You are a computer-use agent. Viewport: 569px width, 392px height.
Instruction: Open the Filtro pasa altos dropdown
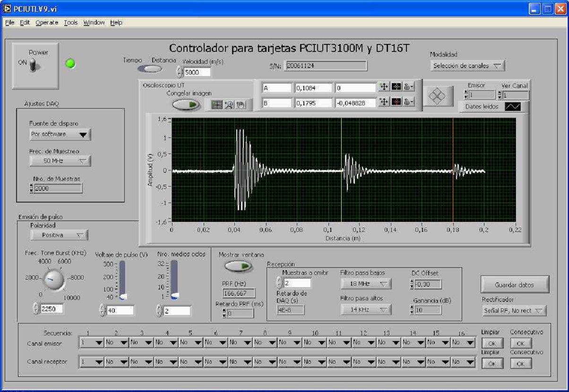coord(366,310)
